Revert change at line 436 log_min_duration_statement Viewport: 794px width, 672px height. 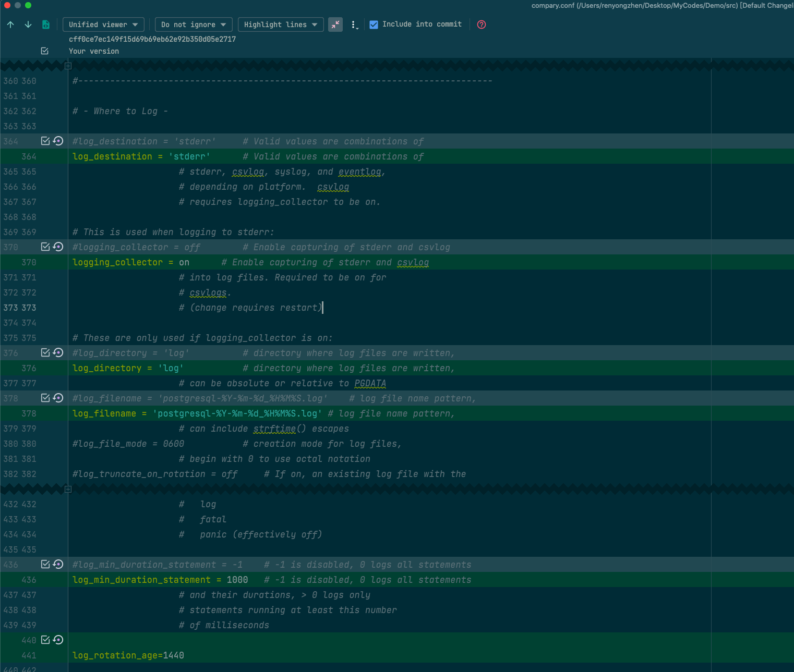pos(58,564)
